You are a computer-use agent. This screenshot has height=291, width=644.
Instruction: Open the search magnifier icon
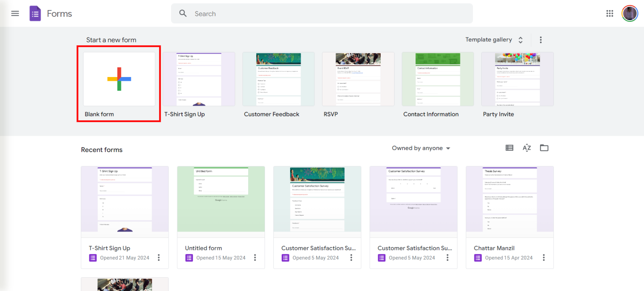[x=183, y=13]
